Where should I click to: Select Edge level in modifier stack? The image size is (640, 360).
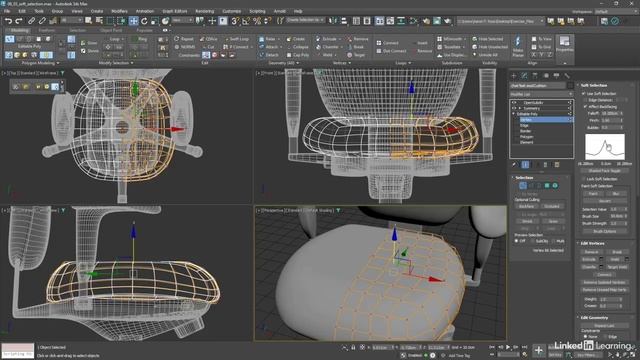(x=524, y=126)
